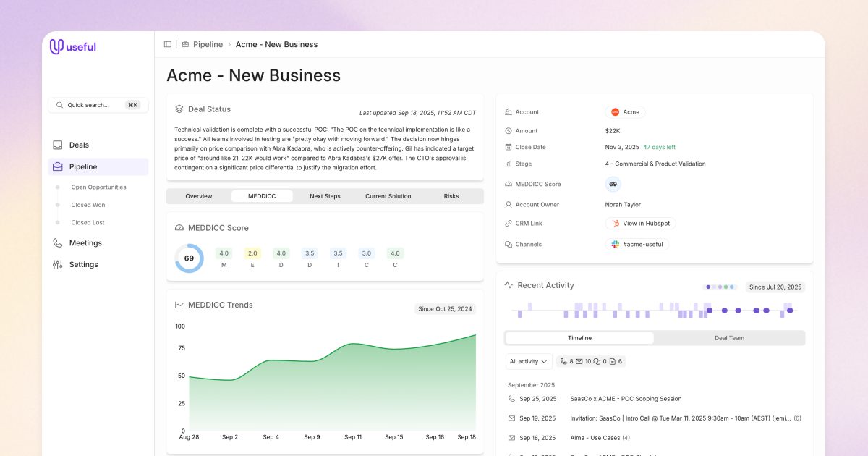868x456 pixels.
Task: Click the Last updated Sep 18, 2025 timestamp
Action: coord(417,113)
